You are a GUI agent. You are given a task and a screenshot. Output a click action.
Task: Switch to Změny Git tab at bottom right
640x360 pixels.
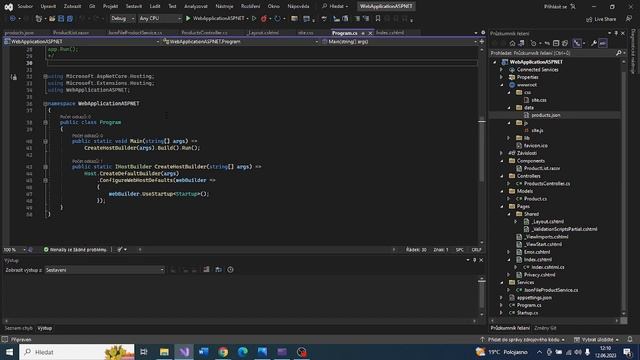click(x=545, y=328)
